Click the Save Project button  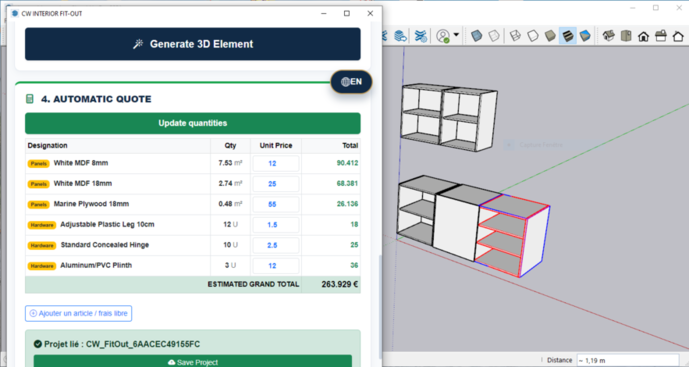pyautogui.click(x=192, y=362)
